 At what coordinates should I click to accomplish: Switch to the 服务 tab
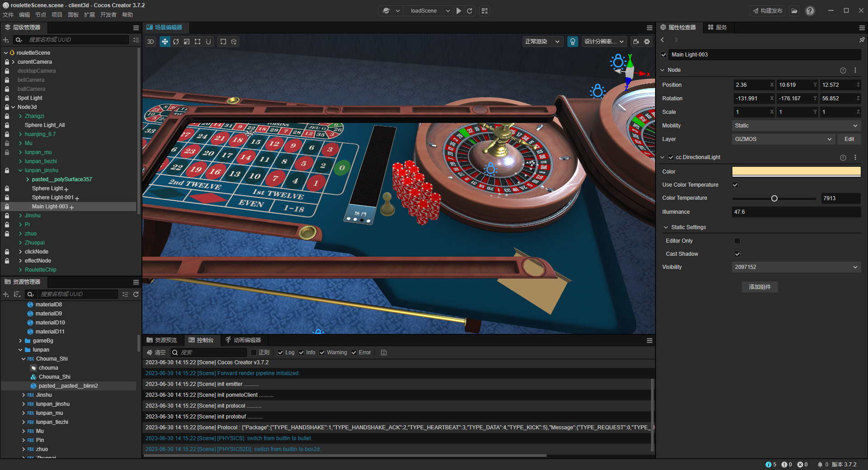click(717, 28)
